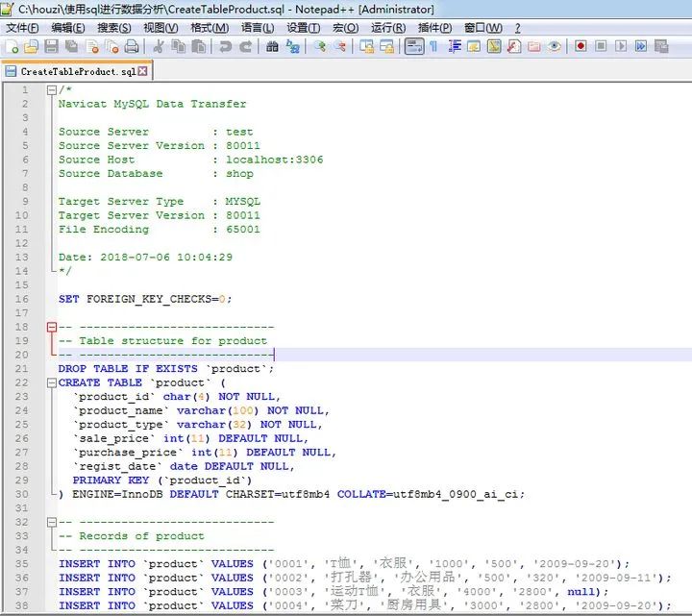Run the macro multiple times icon

coord(641,46)
